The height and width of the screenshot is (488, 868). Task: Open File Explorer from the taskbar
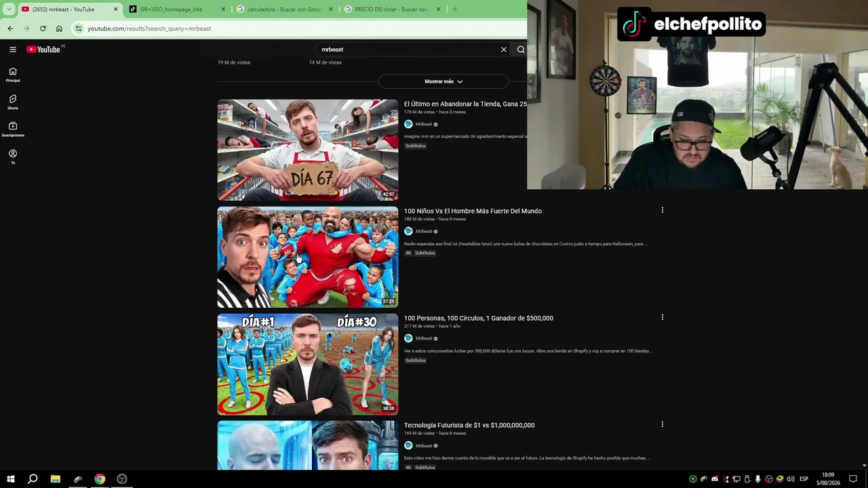(x=56, y=479)
